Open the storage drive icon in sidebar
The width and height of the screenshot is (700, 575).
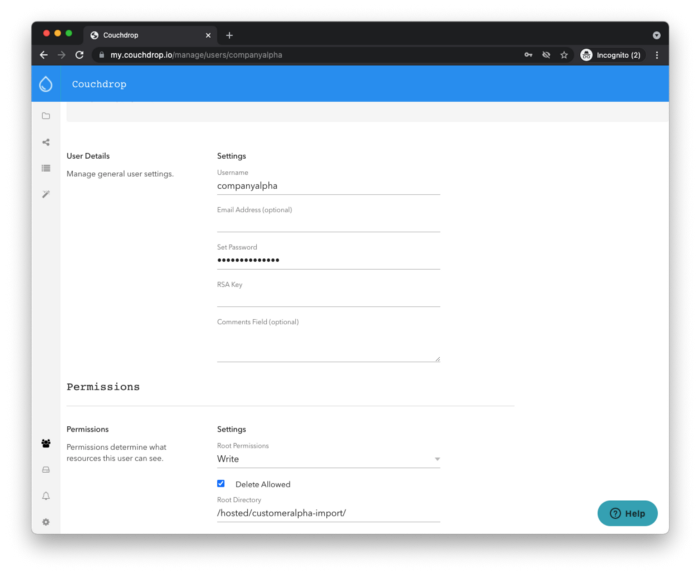46,470
